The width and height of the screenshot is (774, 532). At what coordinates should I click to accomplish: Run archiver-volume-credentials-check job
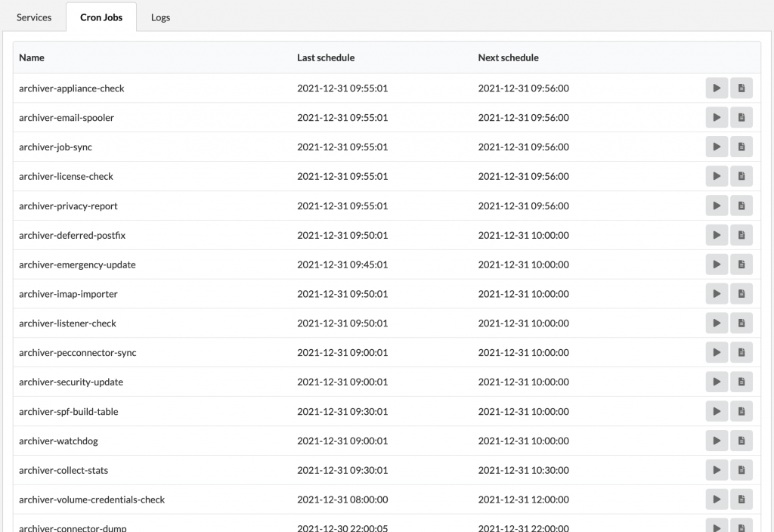[x=717, y=500]
